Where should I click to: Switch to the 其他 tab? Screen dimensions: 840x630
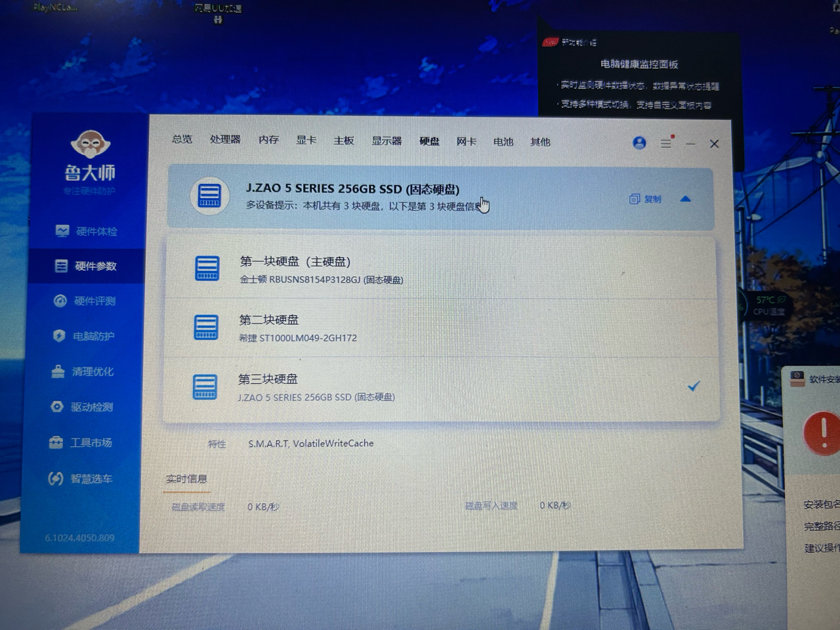540,142
